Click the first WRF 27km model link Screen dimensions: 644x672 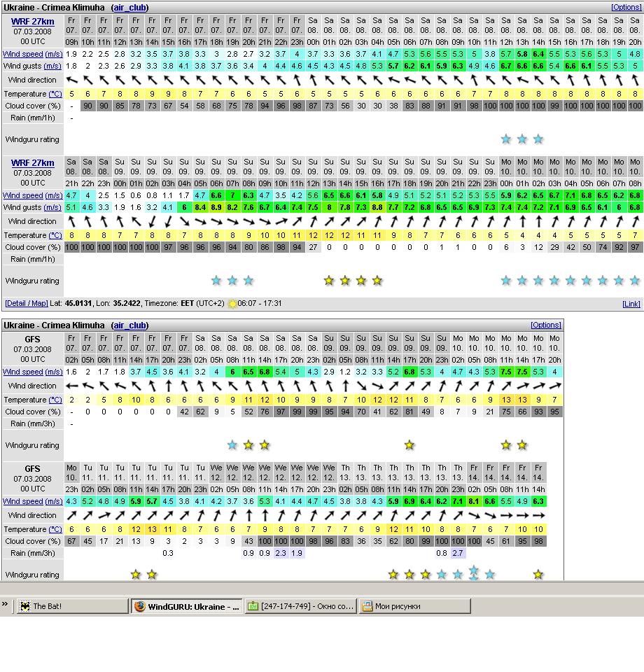pos(32,22)
